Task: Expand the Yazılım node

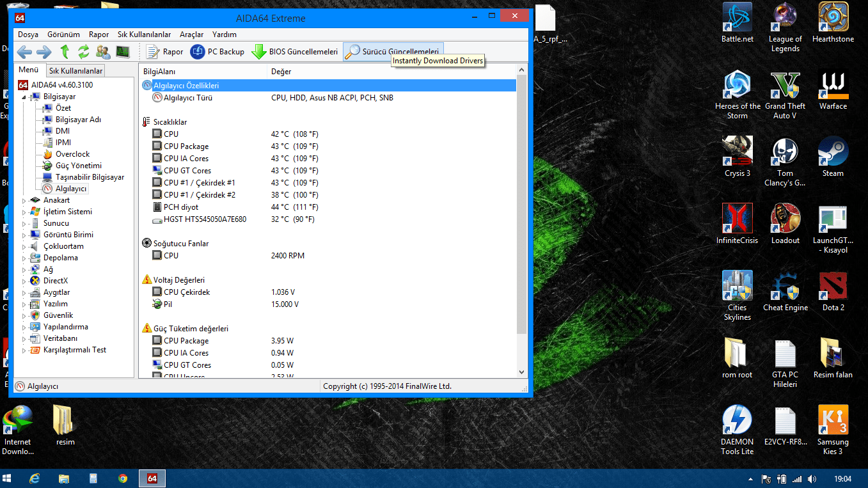Action: click(x=25, y=304)
